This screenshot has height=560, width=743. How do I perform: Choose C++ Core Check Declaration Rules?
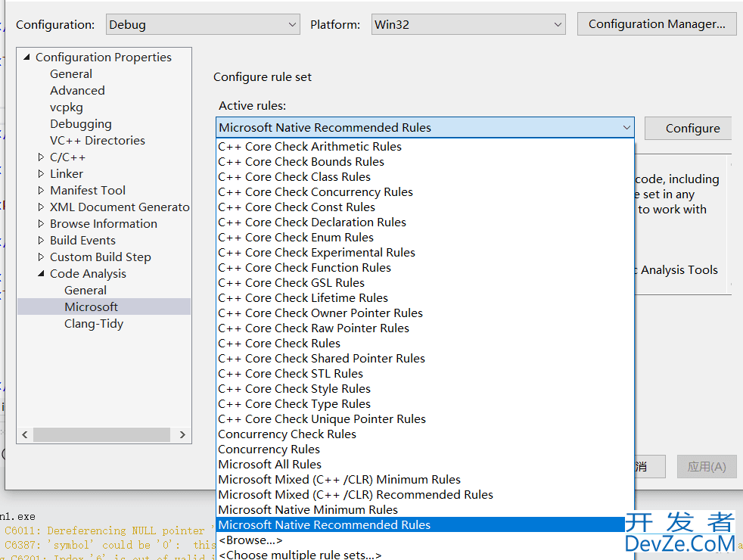click(x=424, y=222)
